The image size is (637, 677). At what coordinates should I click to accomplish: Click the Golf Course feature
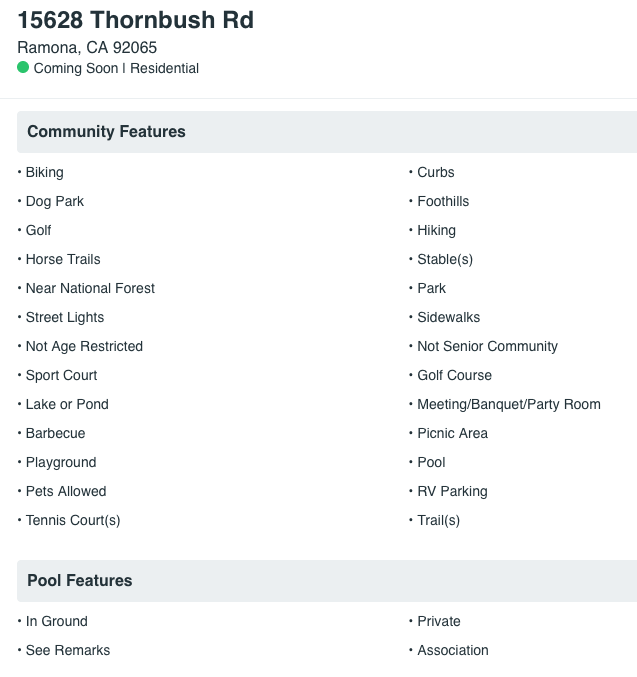[454, 375]
